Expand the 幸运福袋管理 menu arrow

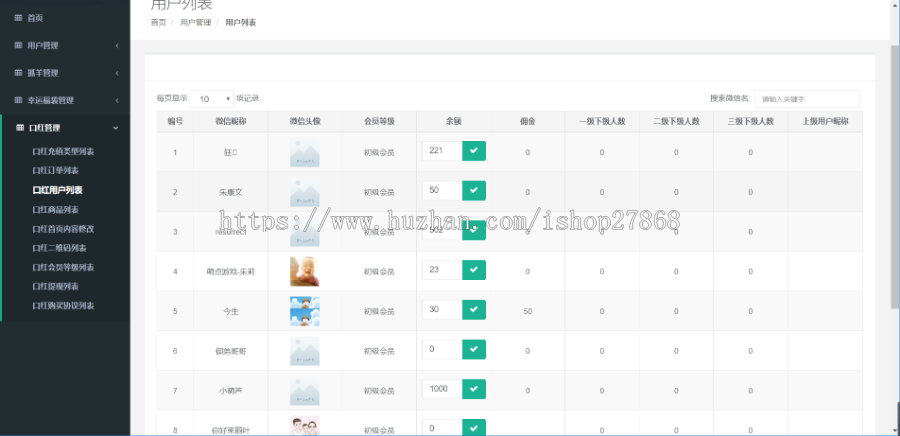pyautogui.click(x=117, y=100)
